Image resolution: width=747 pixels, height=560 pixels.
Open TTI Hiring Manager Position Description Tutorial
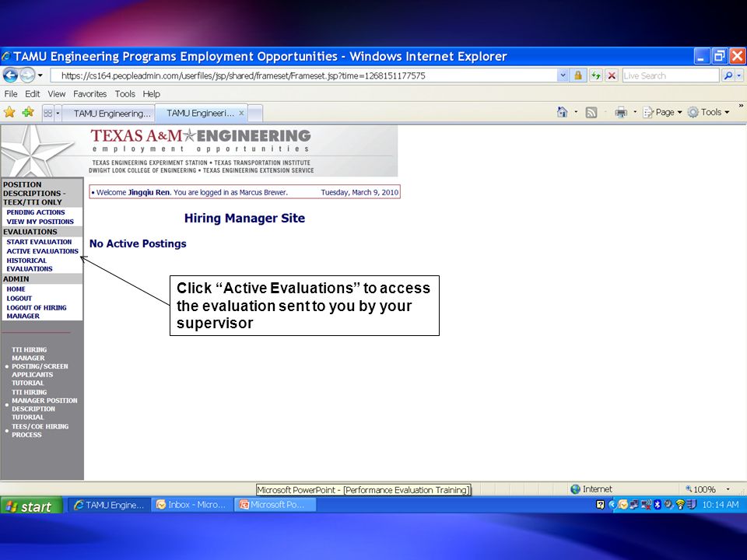[44, 404]
